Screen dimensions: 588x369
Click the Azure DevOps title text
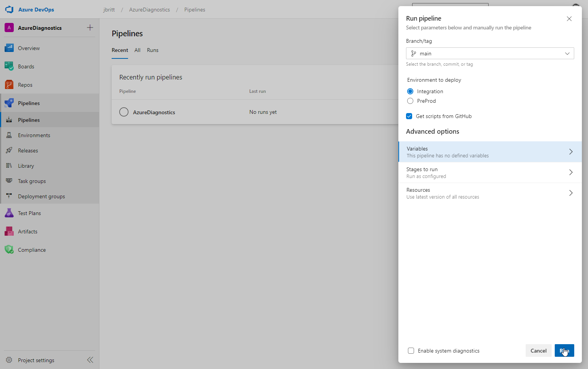point(36,10)
